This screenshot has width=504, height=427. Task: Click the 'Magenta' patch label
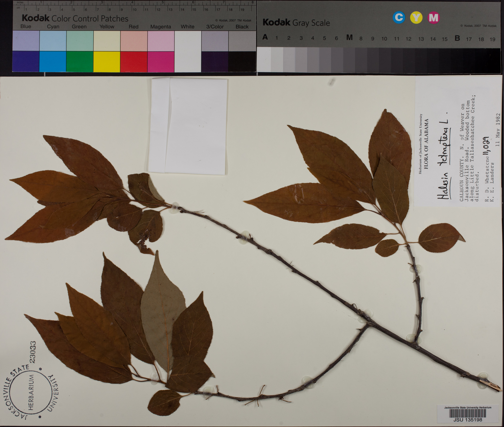point(161,27)
